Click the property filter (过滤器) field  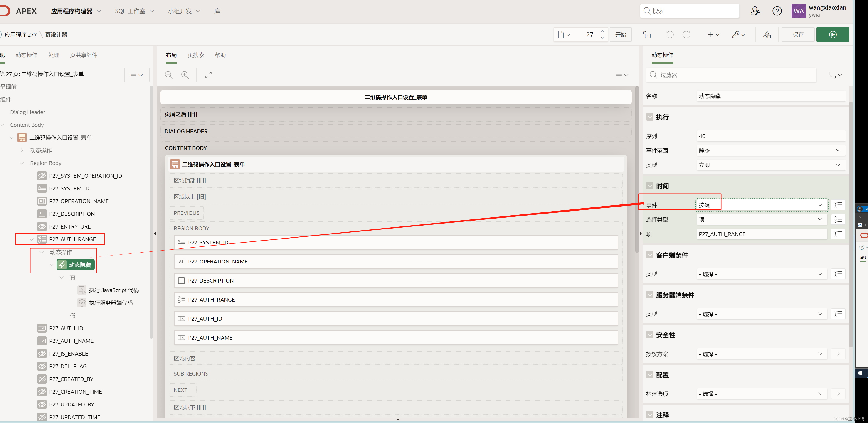click(731, 75)
